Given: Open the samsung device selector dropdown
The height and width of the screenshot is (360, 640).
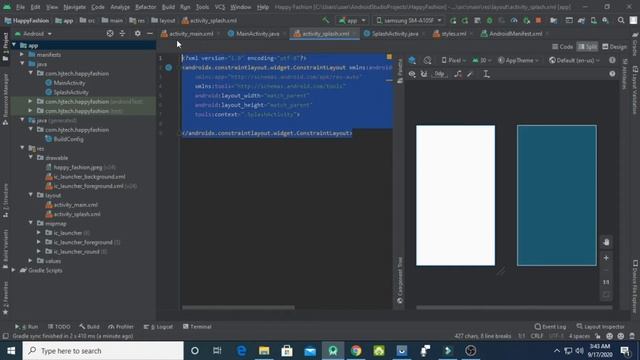Looking at the screenshot, I should tap(409, 20).
